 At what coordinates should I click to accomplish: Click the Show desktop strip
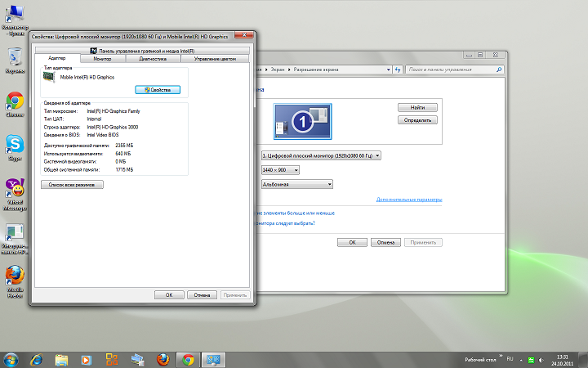pyautogui.click(x=583, y=360)
